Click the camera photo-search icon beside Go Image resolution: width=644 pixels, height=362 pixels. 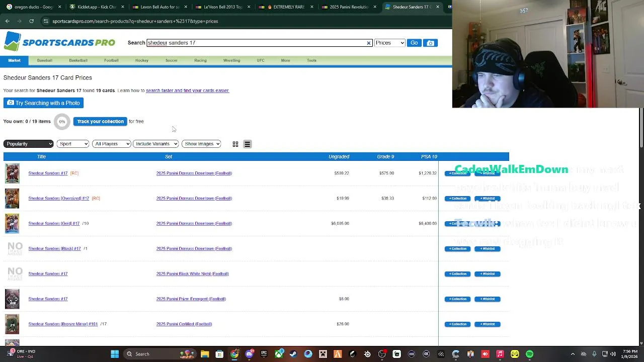click(x=430, y=43)
